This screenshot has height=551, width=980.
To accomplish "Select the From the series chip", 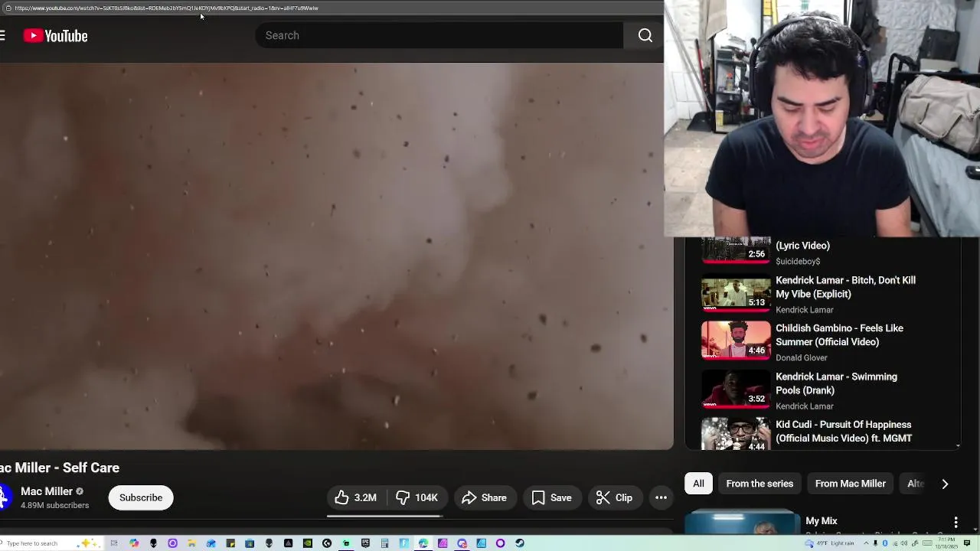I will click(759, 484).
